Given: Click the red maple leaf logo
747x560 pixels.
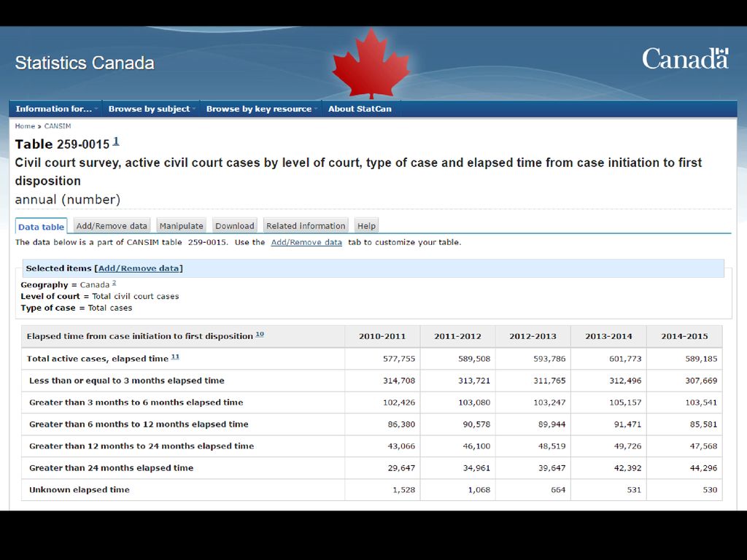Looking at the screenshot, I should [x=371, y=64].
